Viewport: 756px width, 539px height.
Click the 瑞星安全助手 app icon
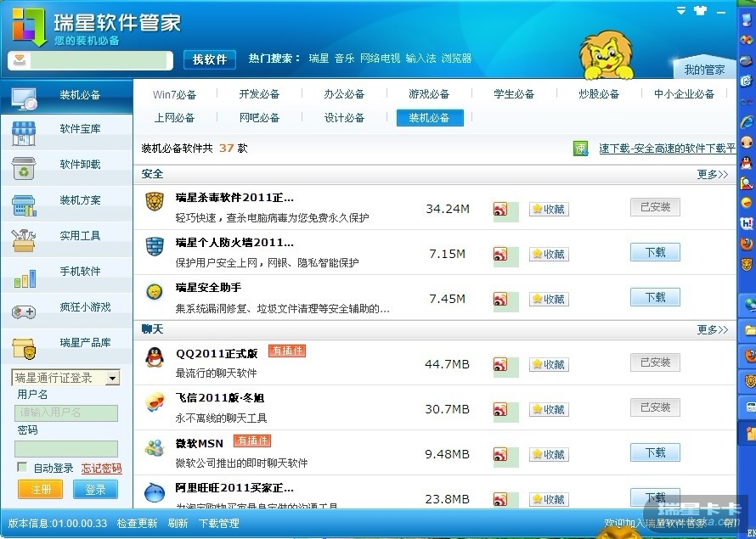pos(155,292)
